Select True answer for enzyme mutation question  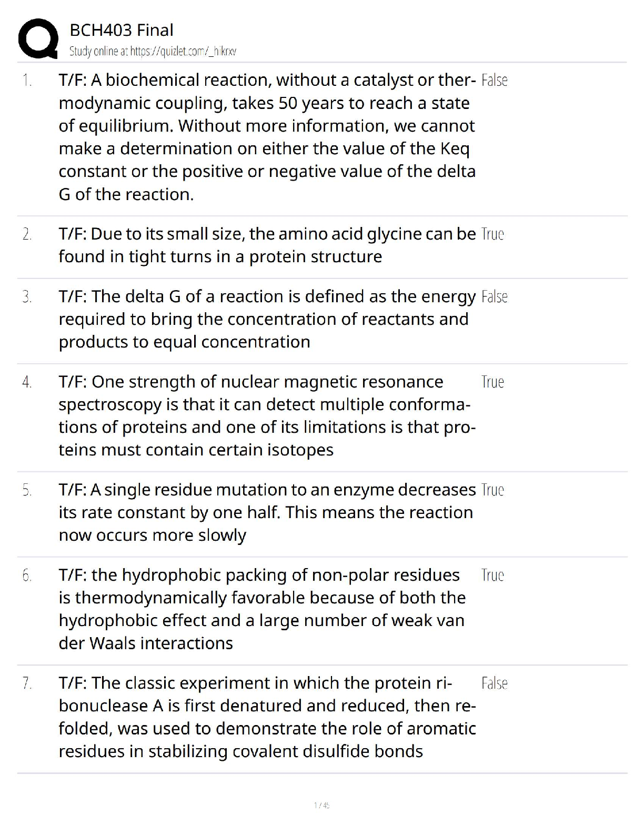click(x=492, y=490)
